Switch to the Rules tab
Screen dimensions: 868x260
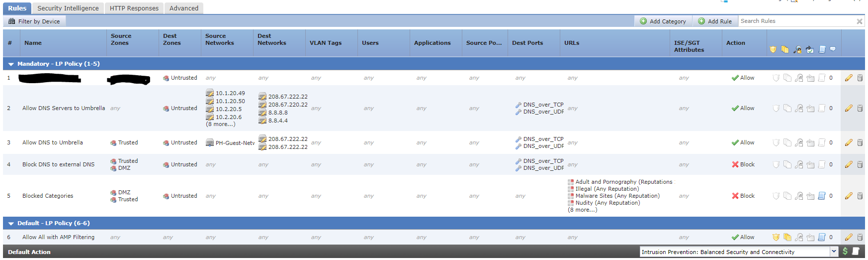tap(17, 8)
